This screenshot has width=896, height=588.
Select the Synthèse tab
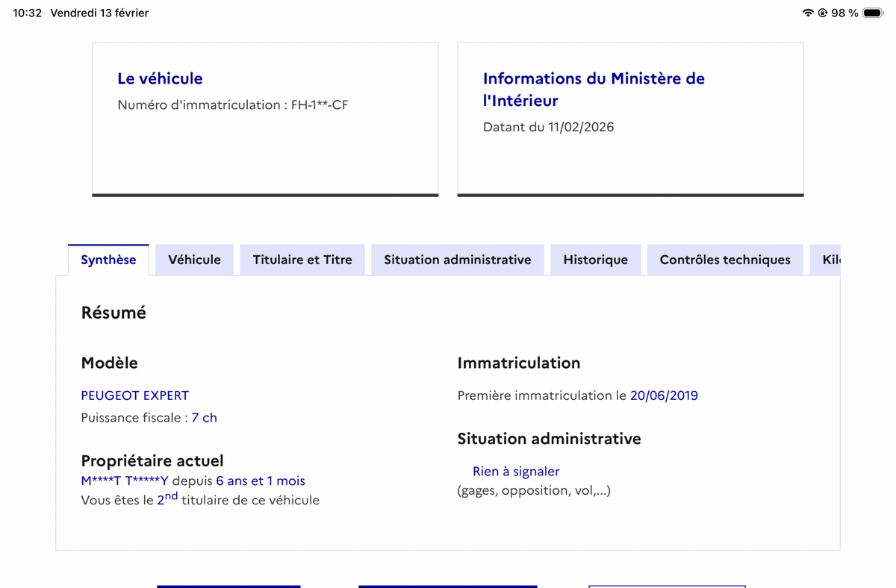[x=108, y=260]
